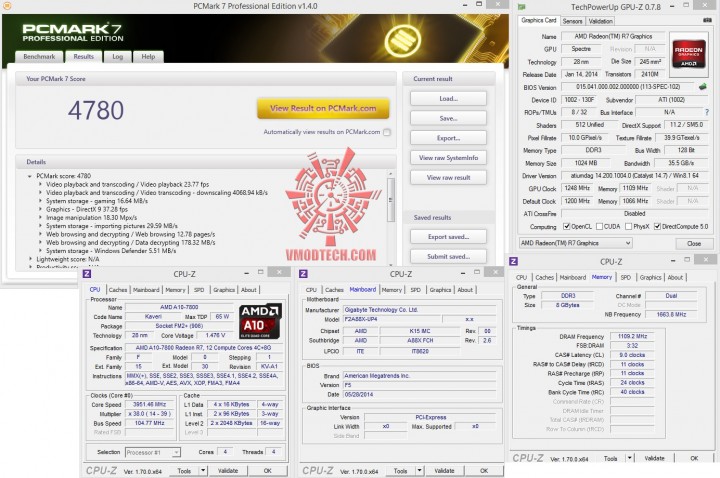The image size is (720, 478).
Task: Expand the Lightweight score: N/A node
Action: (x=30, y=259)
